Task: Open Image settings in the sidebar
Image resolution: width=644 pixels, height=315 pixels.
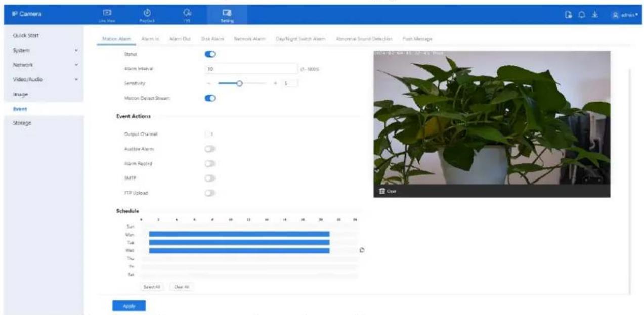Action: (x=20, y=94)
